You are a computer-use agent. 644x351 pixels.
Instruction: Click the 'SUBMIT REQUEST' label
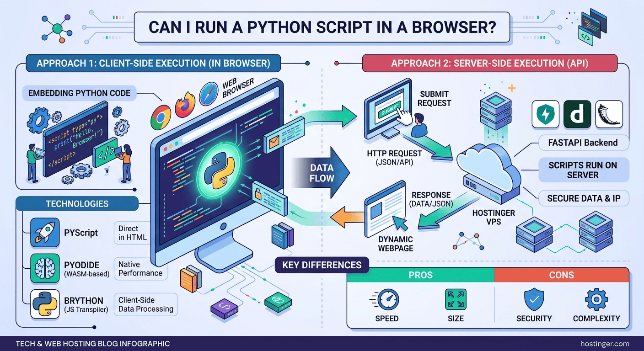coord(434,98)
